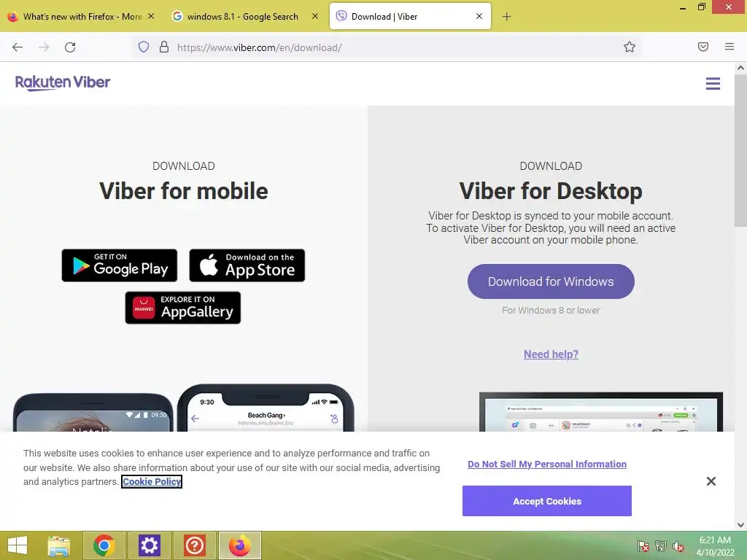
Task: Close the Download Viber tab
Action: tap(479, 16)
